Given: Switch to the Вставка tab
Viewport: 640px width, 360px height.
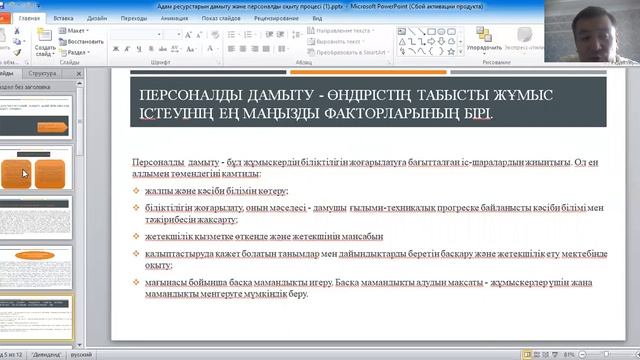Looking at the screenshot, I should click(63, 18).
